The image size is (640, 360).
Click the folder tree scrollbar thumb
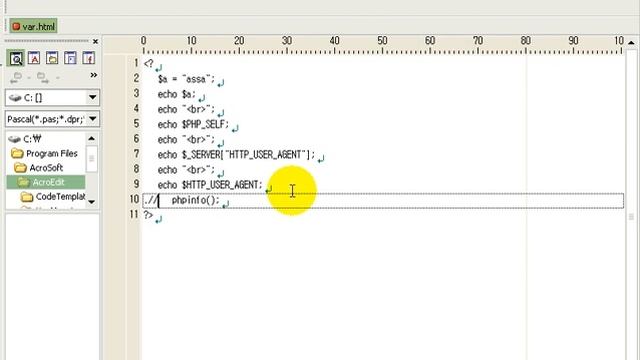(x=92, y=159)
